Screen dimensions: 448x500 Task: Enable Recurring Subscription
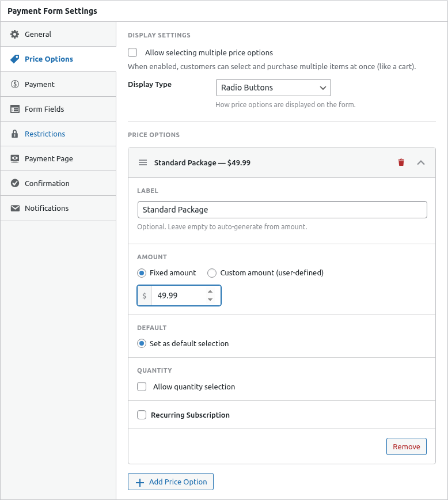142,415
